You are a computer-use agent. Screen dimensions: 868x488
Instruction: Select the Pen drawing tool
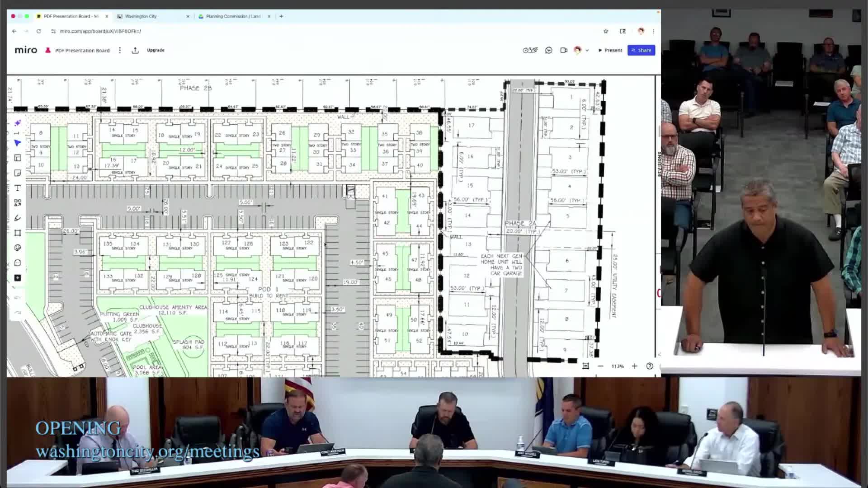18,218
